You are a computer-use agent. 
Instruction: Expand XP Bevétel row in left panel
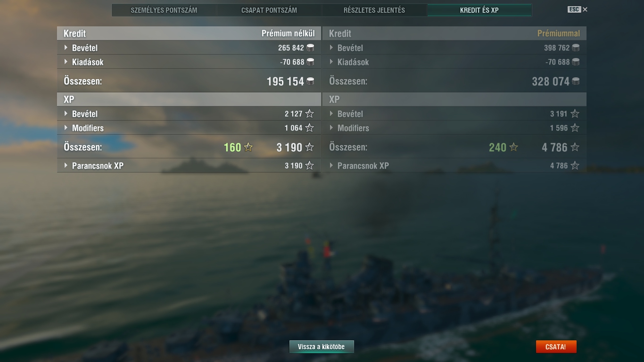[x=189, y=114]
